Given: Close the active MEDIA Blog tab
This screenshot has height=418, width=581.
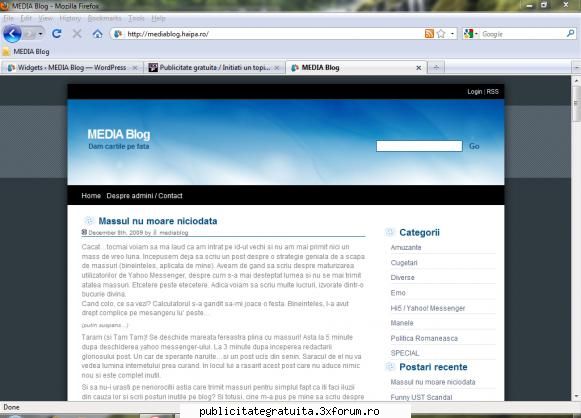Looking at the screenshot, I should click(x=418, y=68).
